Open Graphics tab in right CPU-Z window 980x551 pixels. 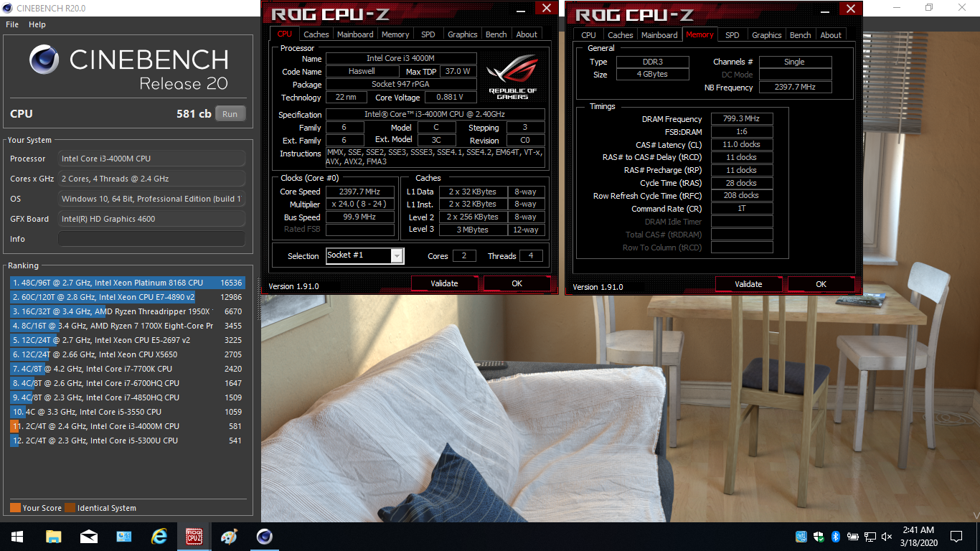pyautogui.click(x=767, y=35)
